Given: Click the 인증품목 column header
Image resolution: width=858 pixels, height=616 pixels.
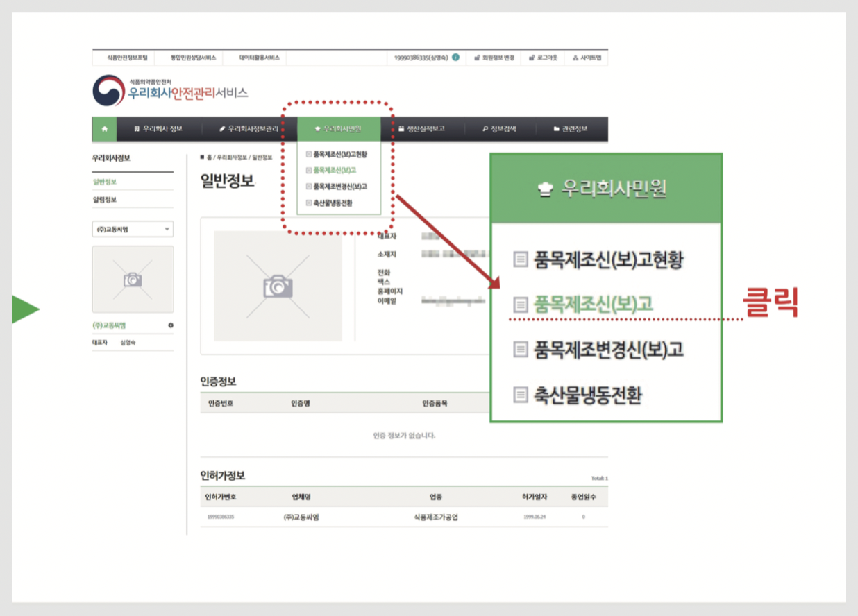Looking at the screenshot, I should pos(435,402).
